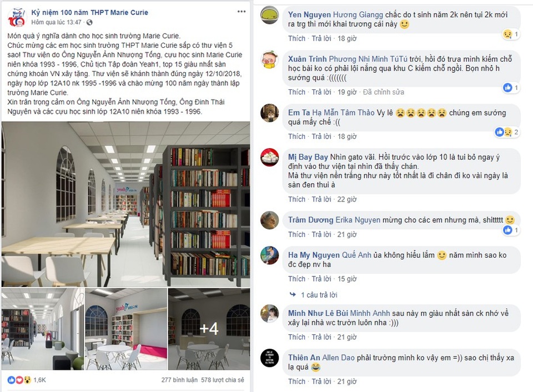
Task: Open the 'Kỷ niệm 100 năm THPT Marie Curie' page link
Action: tap(90, 13)
